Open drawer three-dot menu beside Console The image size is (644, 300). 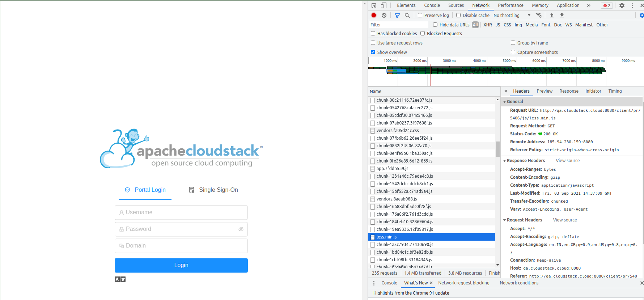[x=374, y=283]
